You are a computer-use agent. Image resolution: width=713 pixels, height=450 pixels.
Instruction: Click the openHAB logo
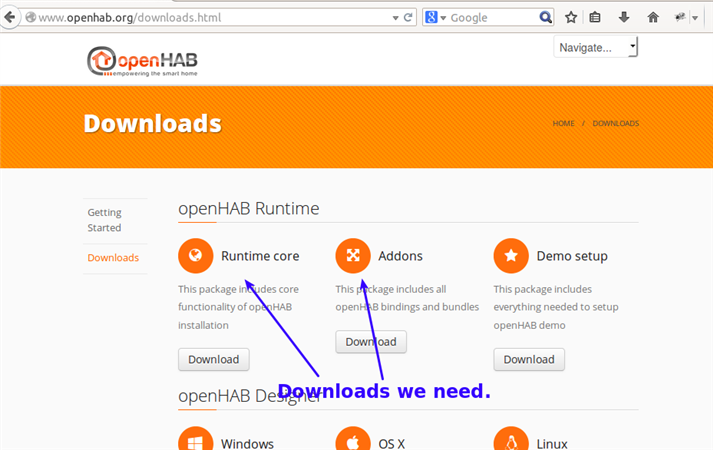click(142, 61)
